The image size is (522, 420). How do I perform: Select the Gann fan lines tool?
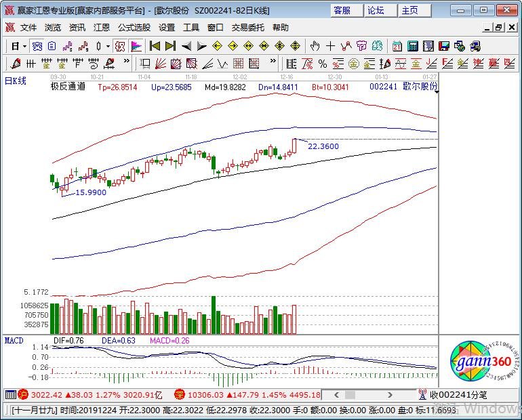pyautogui.click(x=161, y=63)
